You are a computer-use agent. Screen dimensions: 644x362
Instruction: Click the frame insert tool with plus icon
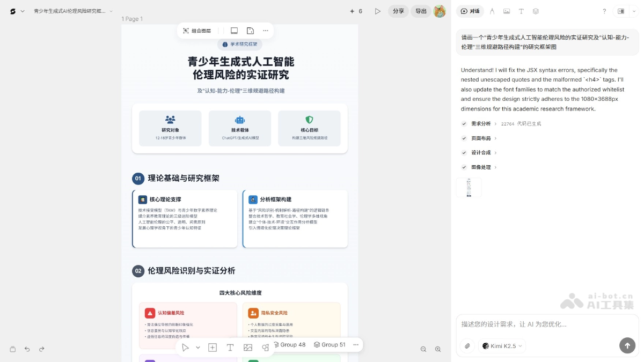pyautogui.click(x=213, y=348)
